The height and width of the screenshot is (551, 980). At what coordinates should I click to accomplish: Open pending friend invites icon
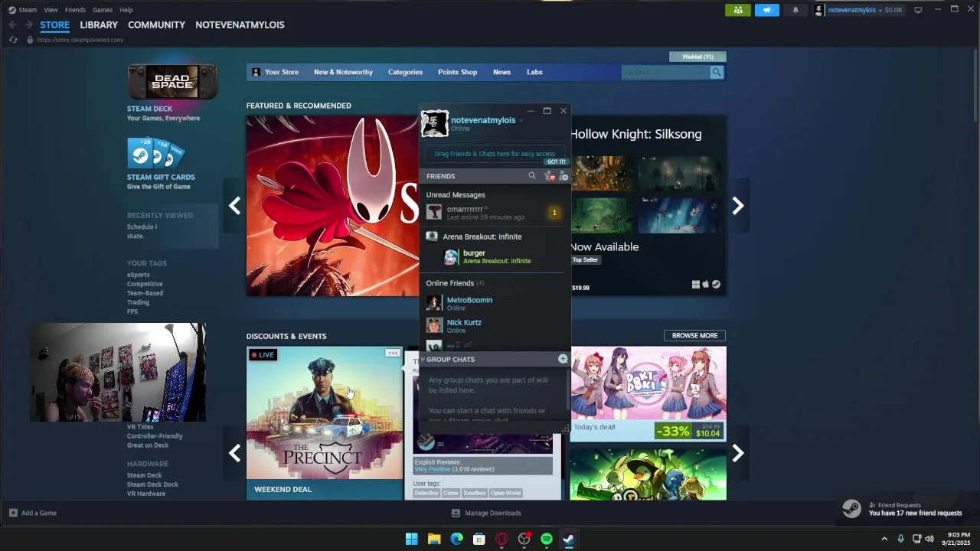click(x=548, y=176)
